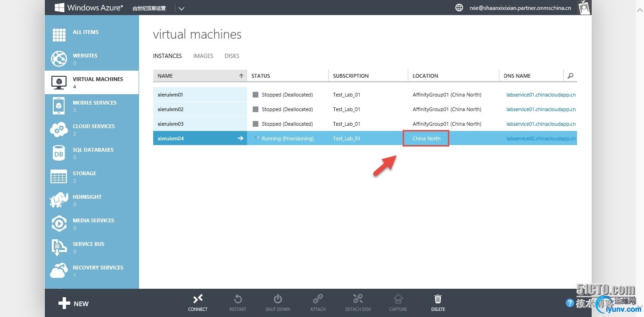Image resolution: width=644 pixels, height=317 pixels.
Task: Open Recovery Services cloud icon
Action: 59,271
